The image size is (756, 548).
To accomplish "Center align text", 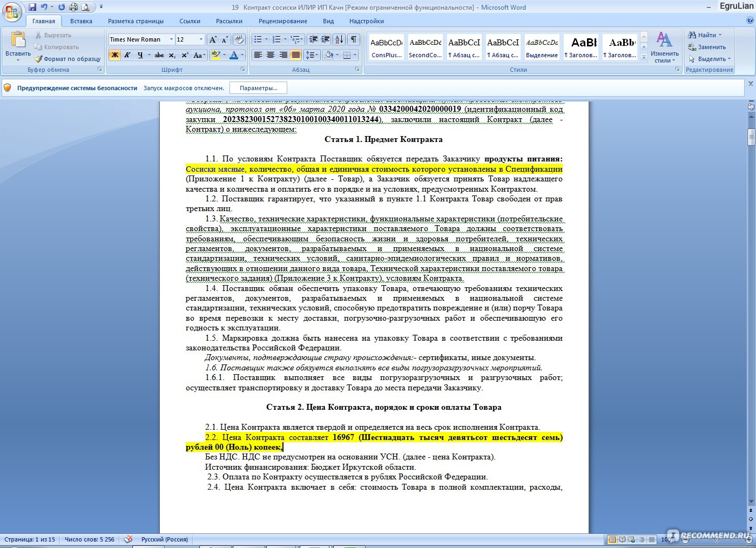I will (x=271, y=55).
